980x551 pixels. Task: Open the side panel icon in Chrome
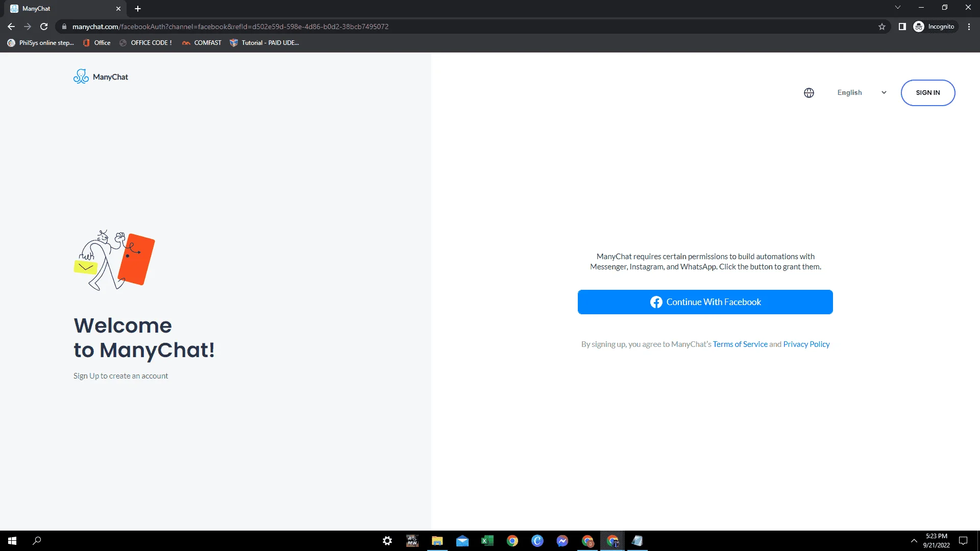coord(902,27)
